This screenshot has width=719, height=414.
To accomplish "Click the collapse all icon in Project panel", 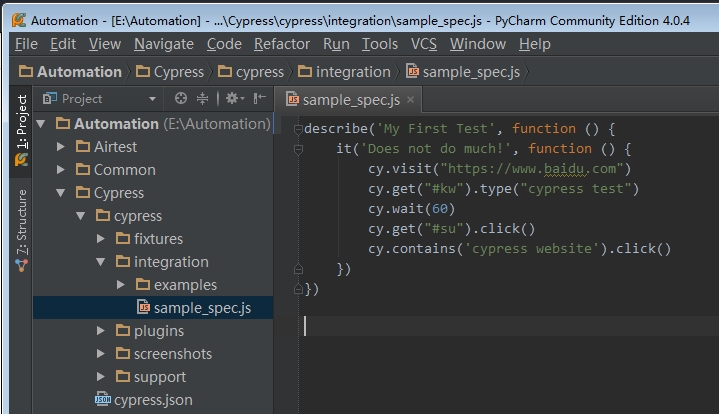I will [202, 98].
